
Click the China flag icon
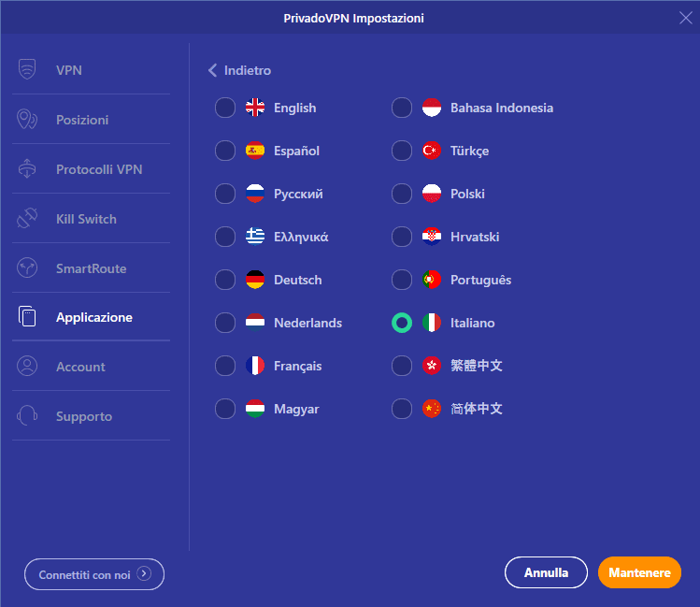pos(432,408)
